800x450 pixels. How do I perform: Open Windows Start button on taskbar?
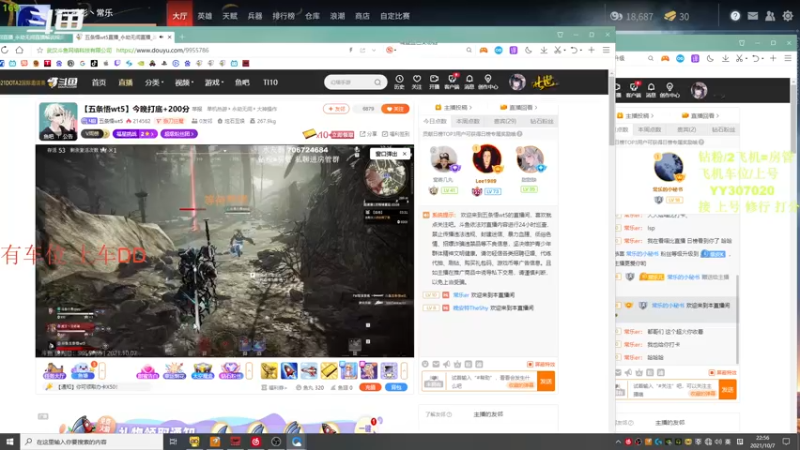pyautogui.click(x=10, y=441)
